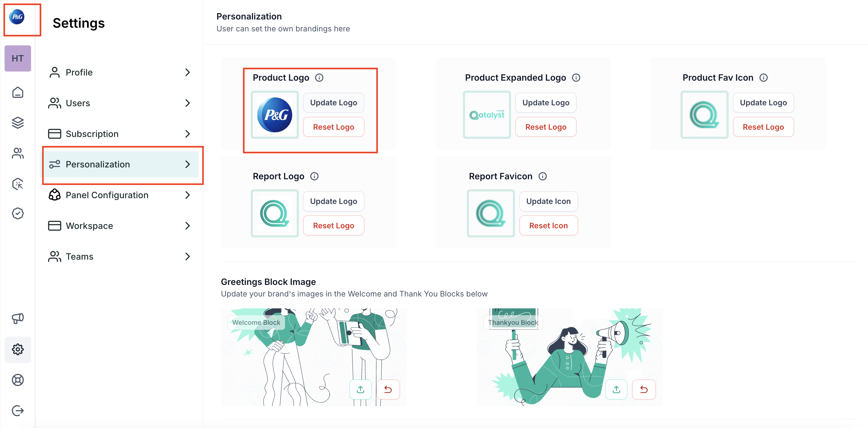The width and height of the screenshot is (868, 428).
Task: Expand the Teams chevron arrow
Action: pos(188,256)
